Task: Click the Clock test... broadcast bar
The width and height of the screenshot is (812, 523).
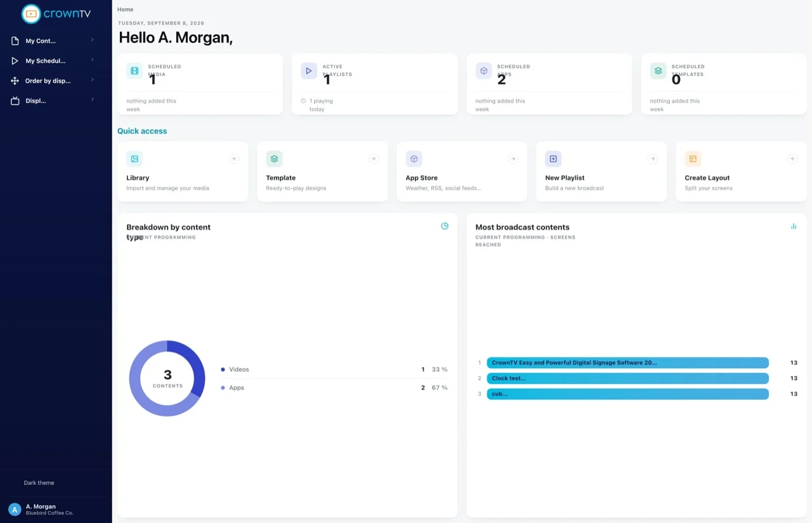Action: [627, 378]
